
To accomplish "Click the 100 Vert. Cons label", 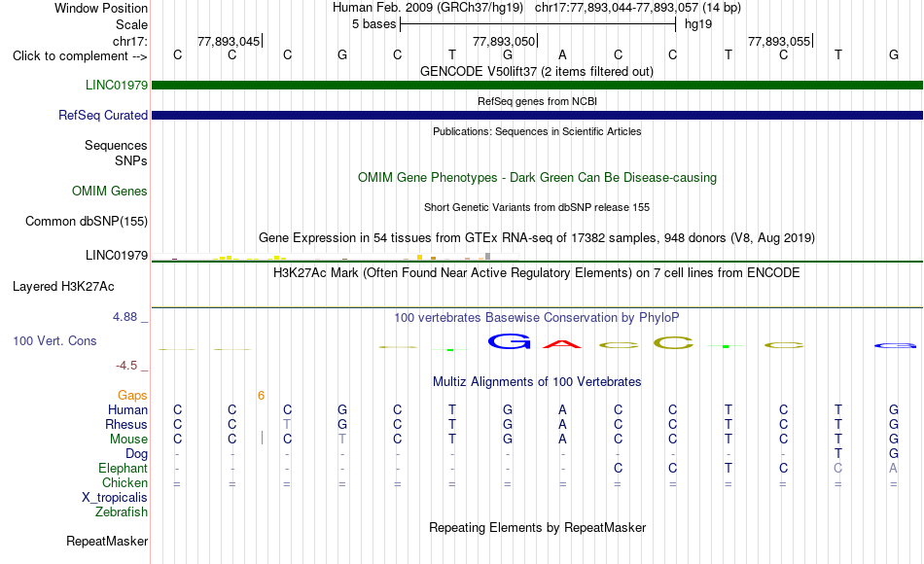I will [54, 340].
